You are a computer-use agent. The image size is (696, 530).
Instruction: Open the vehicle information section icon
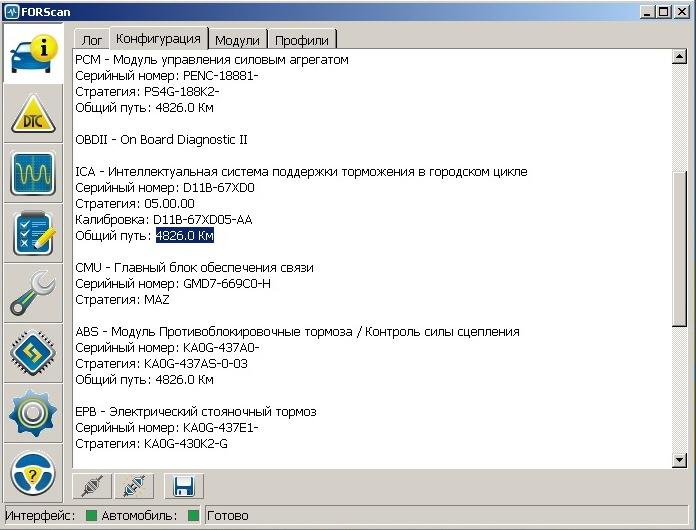pos(33,54)
